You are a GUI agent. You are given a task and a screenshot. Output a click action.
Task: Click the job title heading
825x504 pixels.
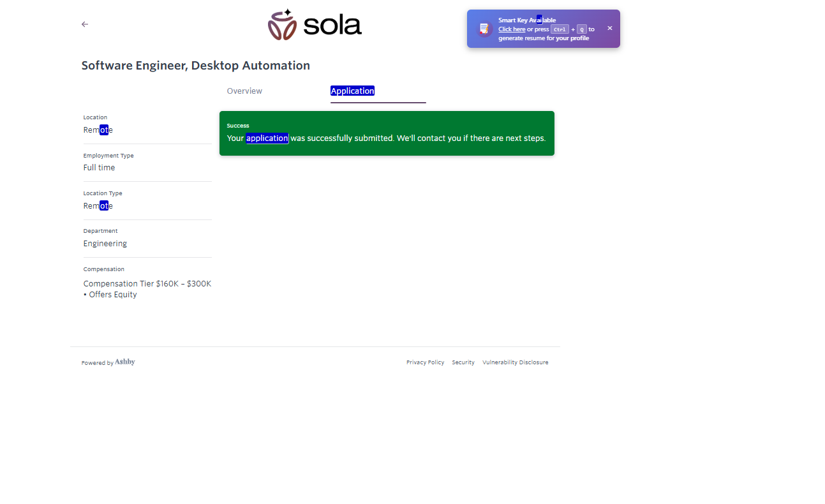pyautogui.click(x=196, y=66)
